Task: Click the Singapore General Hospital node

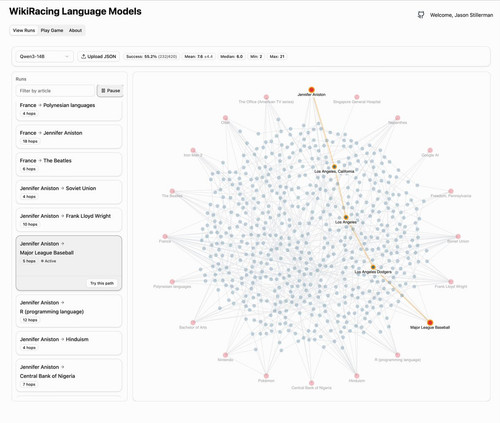Action: 357,97
